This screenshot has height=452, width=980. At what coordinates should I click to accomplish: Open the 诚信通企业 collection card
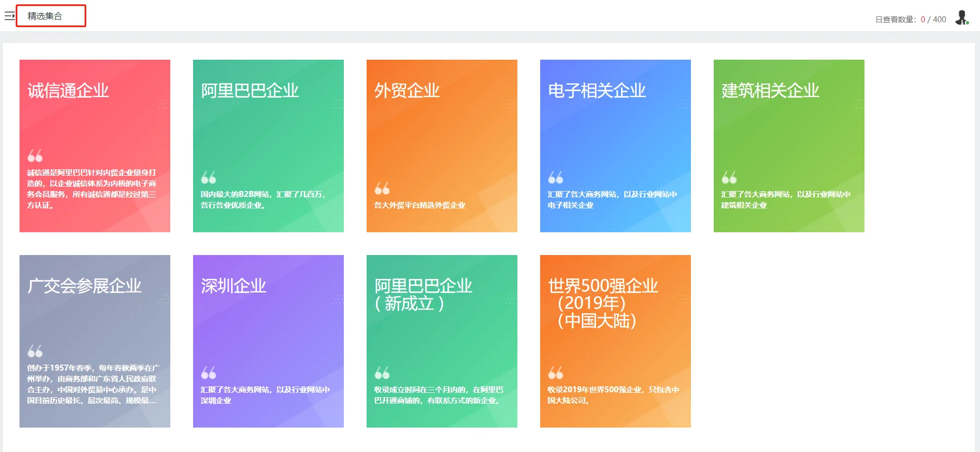click(x=95, y=146)
